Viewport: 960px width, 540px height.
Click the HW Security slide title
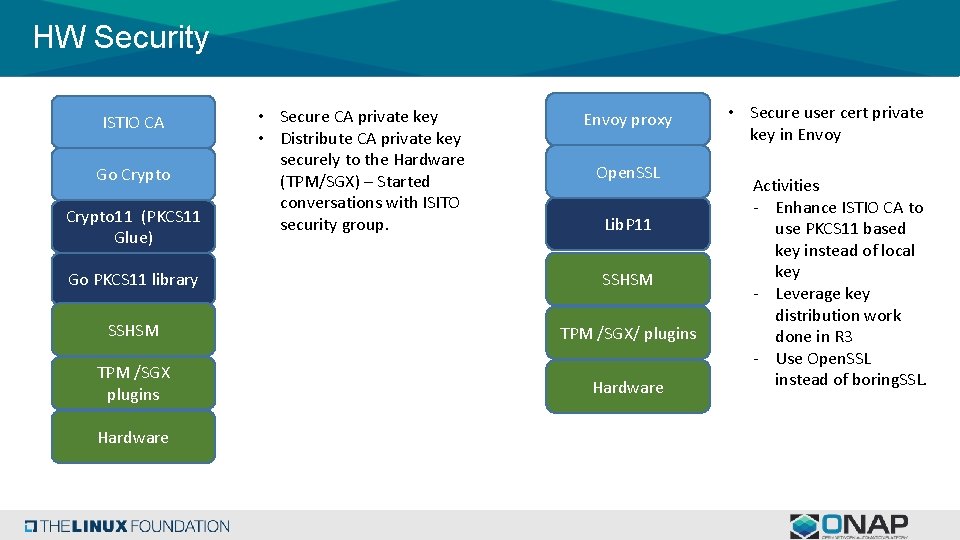tap(121, 37)
